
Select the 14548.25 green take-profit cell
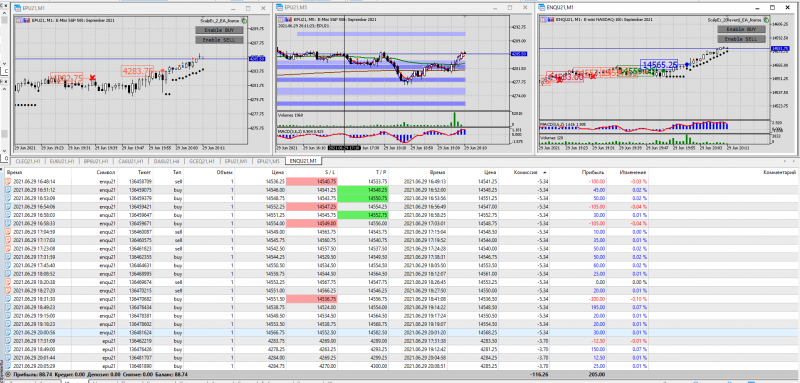[363, 189]
